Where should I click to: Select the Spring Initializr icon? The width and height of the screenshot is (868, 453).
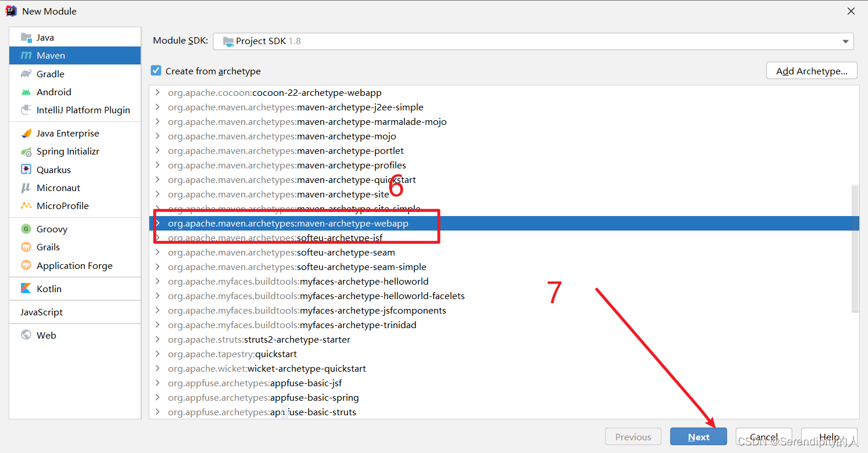26,152
